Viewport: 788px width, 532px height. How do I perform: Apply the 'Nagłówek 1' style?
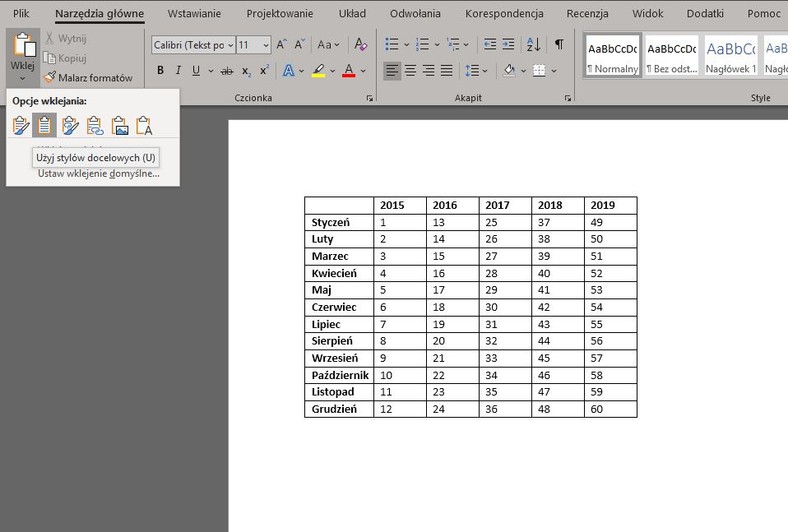point(732,57)
